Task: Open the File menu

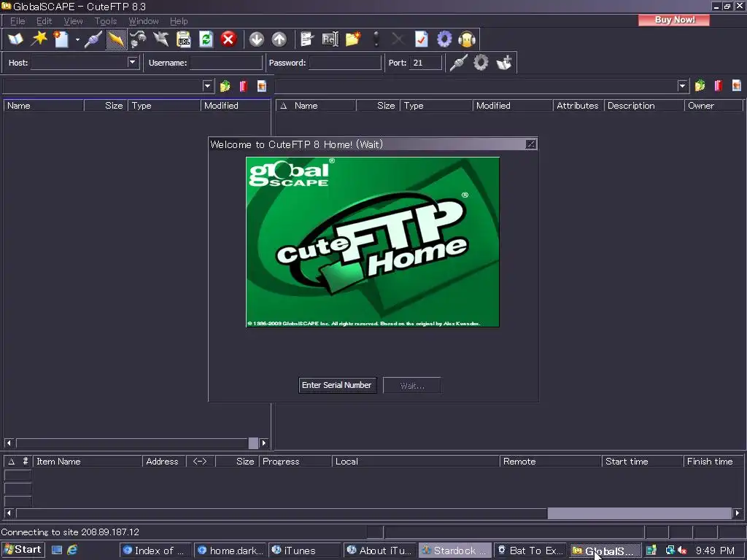Action: click(x=18, y=21)
